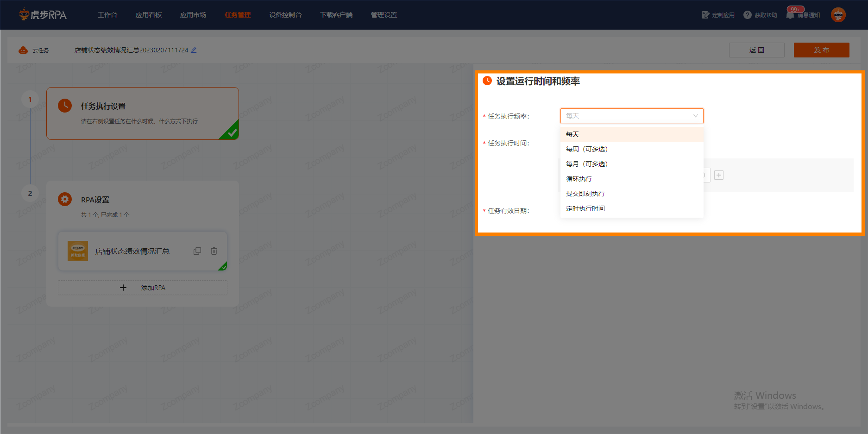Choose 每月（可多选）option

click(632, 164)
